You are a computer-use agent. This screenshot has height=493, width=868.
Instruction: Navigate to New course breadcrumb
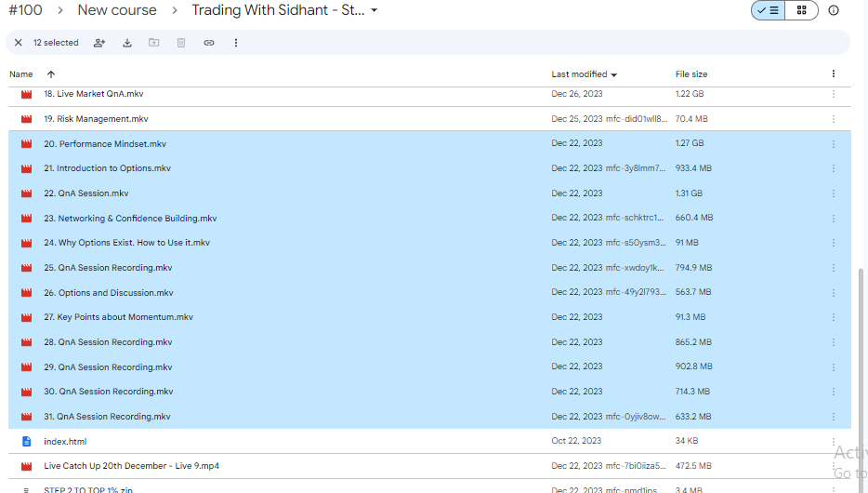[117, 10]
